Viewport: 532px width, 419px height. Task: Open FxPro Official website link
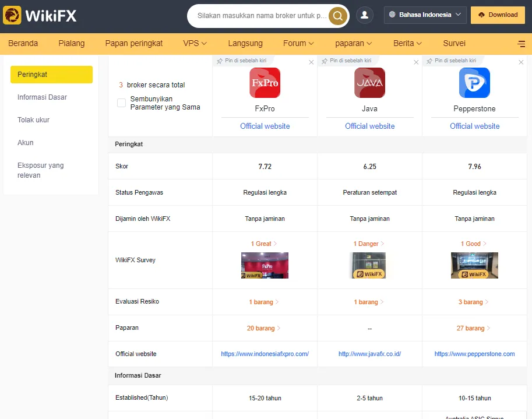coord(265,126)
